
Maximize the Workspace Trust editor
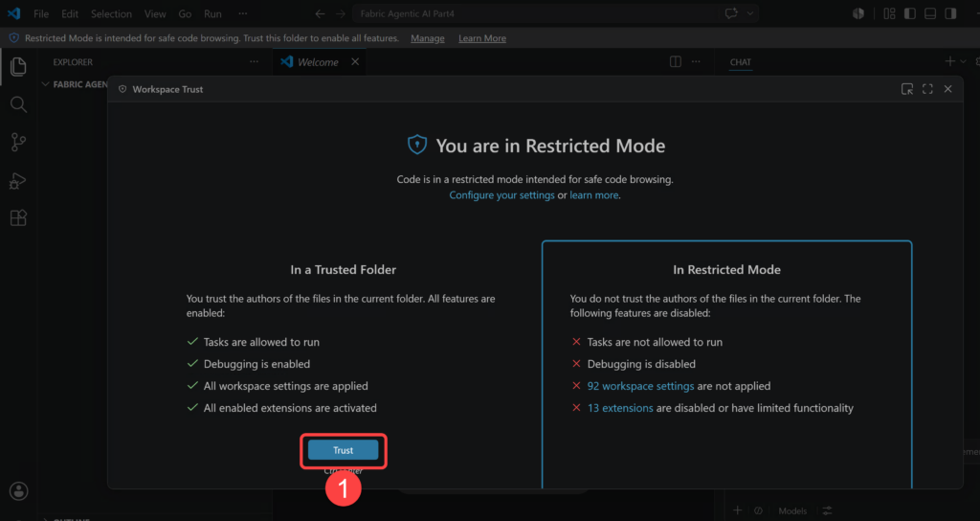coord(927,89)
